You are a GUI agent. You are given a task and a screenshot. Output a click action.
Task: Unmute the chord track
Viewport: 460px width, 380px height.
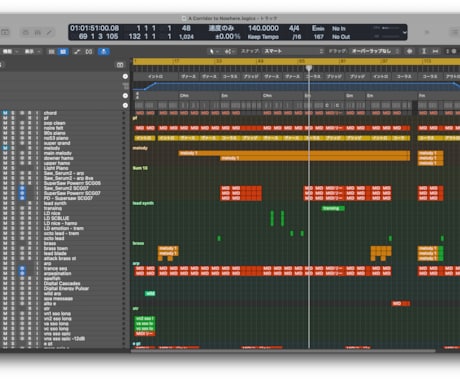pyautogui.click(x=5, y=113)
